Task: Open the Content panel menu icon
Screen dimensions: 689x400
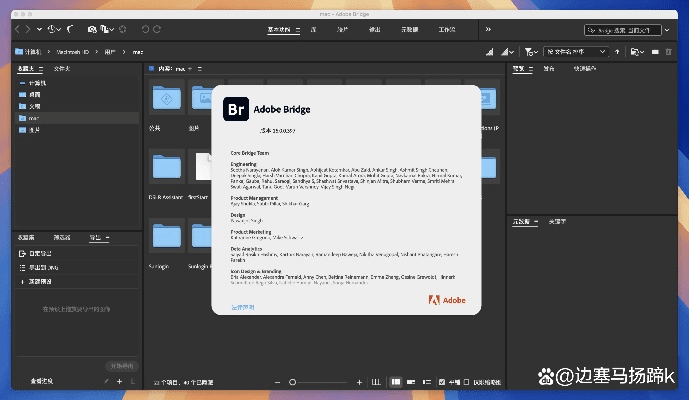Action: pos(199,69)
